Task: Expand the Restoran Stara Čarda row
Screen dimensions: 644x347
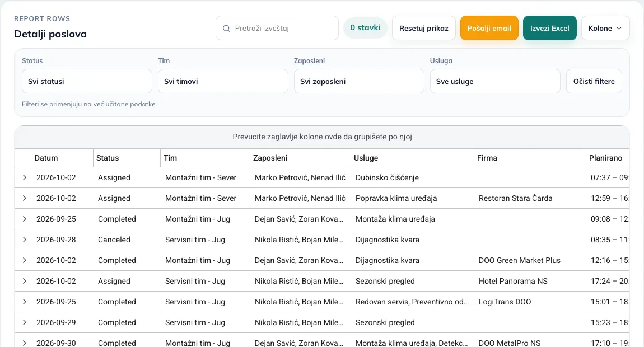Action: click(x=25, y=198)
